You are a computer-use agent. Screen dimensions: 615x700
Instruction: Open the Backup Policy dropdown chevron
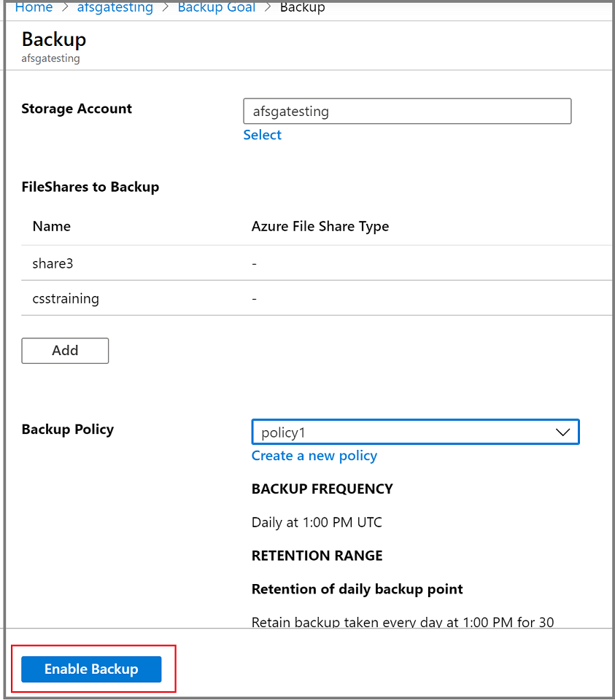click(x=562, y=432)
